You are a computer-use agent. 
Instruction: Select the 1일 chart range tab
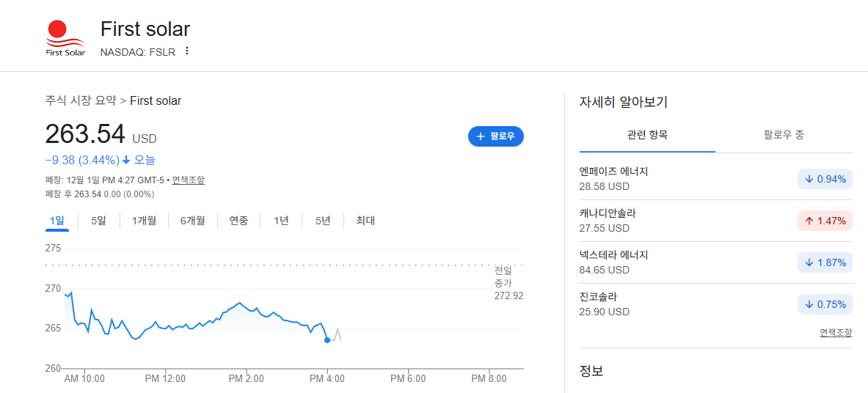tap(57, 221)
